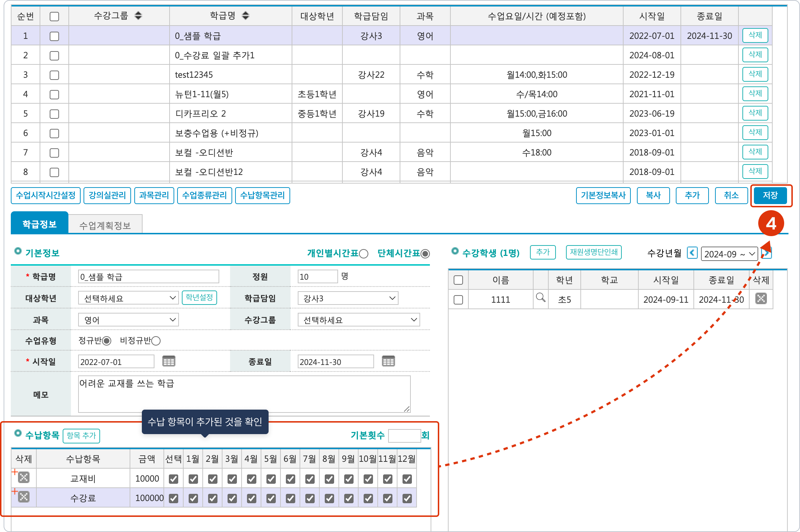Go to previous 수강년월 with left arrow
The width and height of the screenshot is (800, 532).
tap(692, 253)
